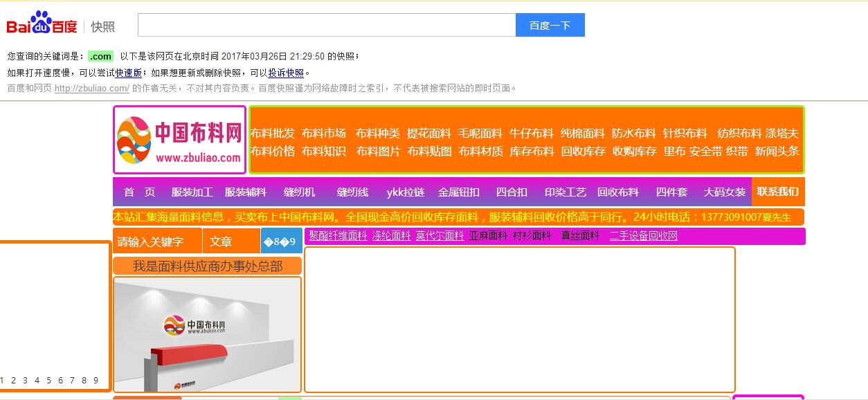Click the 莫代尔面料 link
This screenshot has width=868, height=400.
(439, 237)
